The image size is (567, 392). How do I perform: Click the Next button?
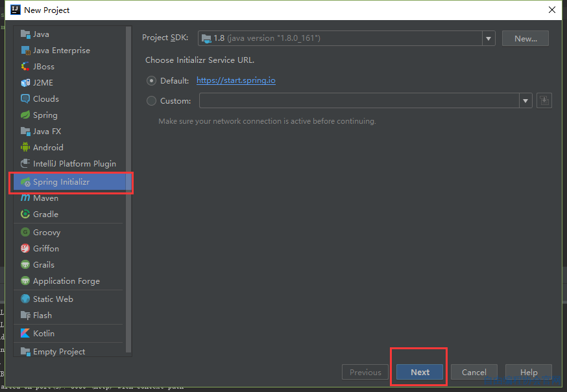(x=420, y=372)
